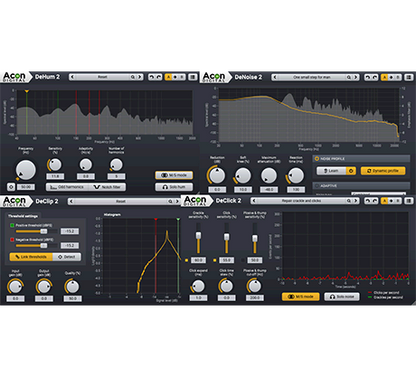
Task: Click Reaction time knob in DeNoise 2
Action: (296, 175)
